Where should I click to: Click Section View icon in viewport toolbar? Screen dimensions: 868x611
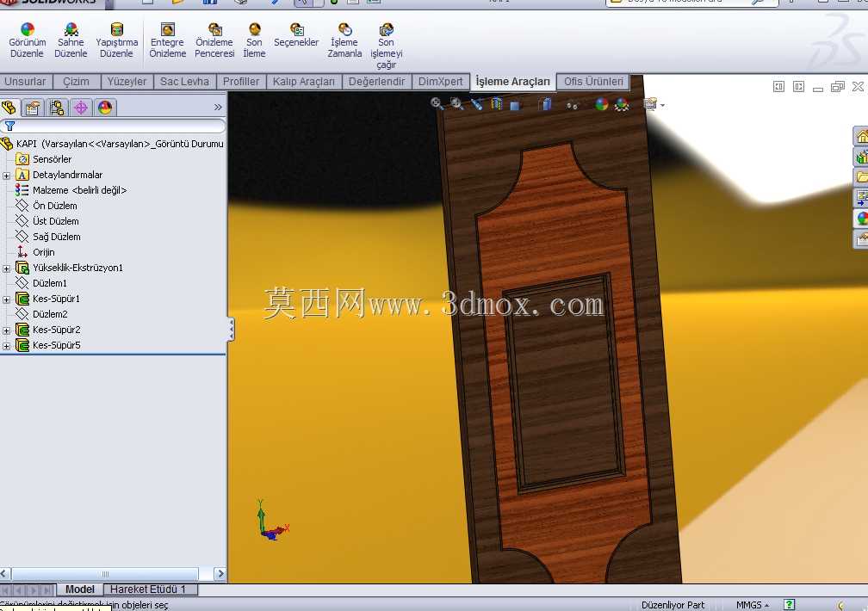[496, 103]
